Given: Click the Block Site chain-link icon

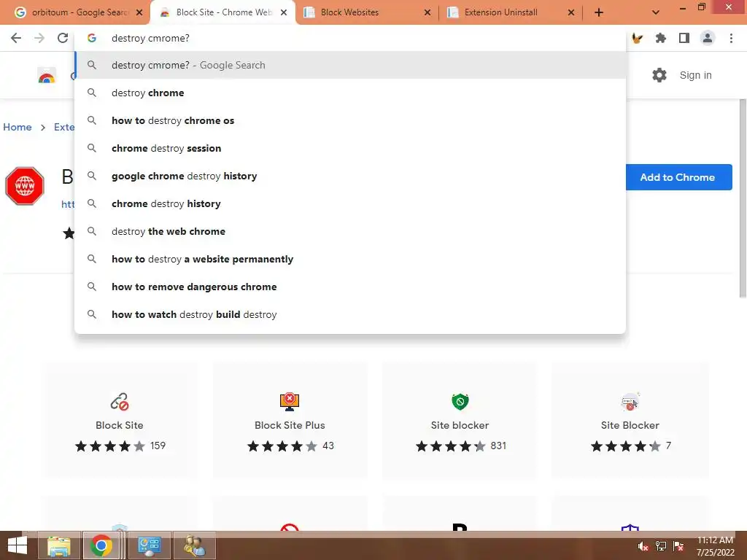Looking at the screenshot, I should click(120, 402).
